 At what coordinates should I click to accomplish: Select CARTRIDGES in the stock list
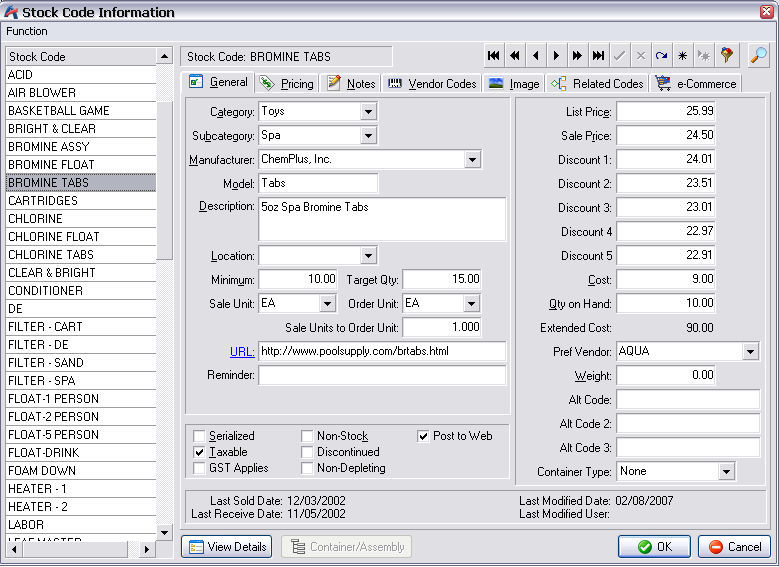pos(81,200)
